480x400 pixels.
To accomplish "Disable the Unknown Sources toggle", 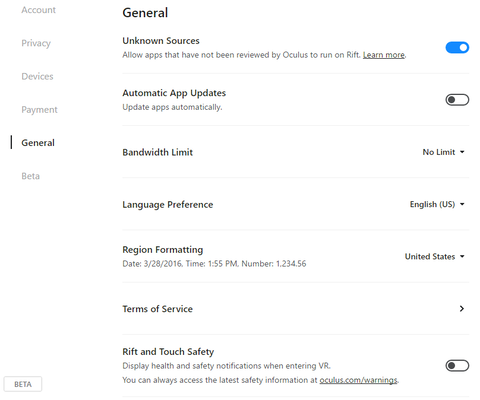I will coord(457,48).
